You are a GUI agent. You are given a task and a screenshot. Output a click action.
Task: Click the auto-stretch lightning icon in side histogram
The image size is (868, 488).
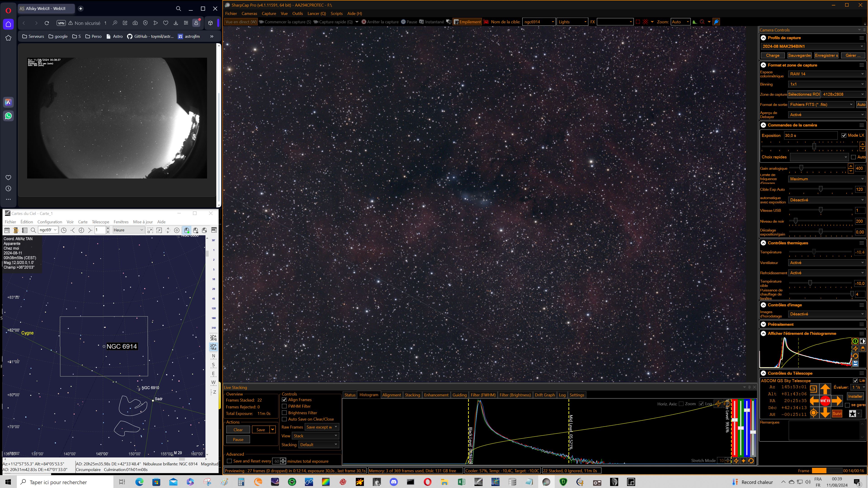click(855, 349)
